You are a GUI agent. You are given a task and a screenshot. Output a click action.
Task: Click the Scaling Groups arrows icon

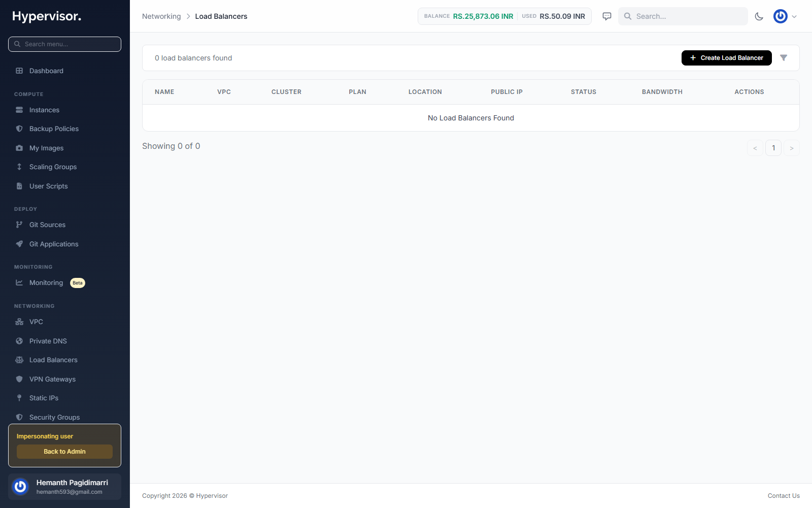click(x=19, y=167)
